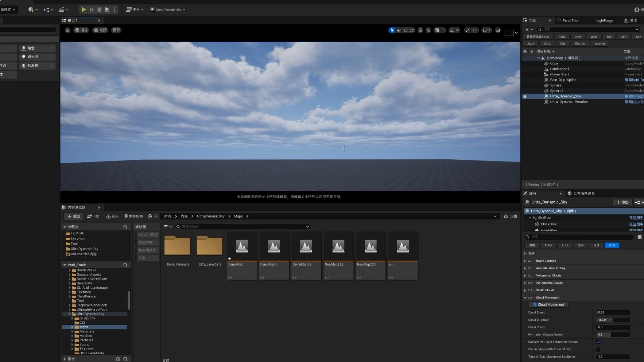
Task: Collapse the DemoMap root in outliner
Action: tap(539, 58)
